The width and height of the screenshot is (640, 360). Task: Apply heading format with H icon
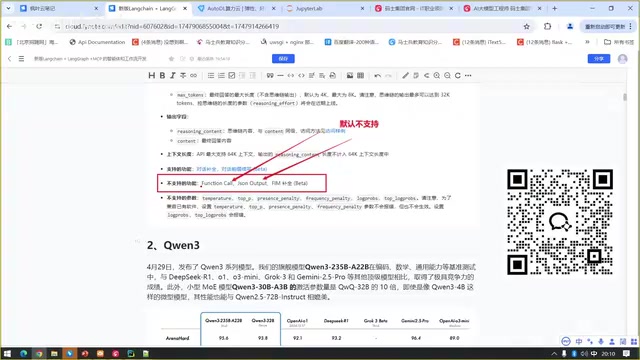point(151,76)
